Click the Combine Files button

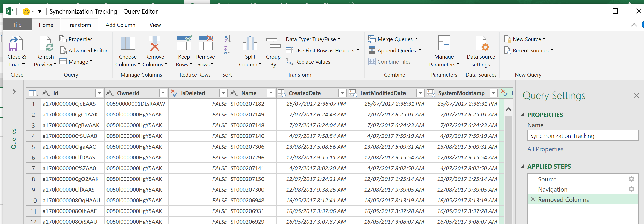click(389, 62)
